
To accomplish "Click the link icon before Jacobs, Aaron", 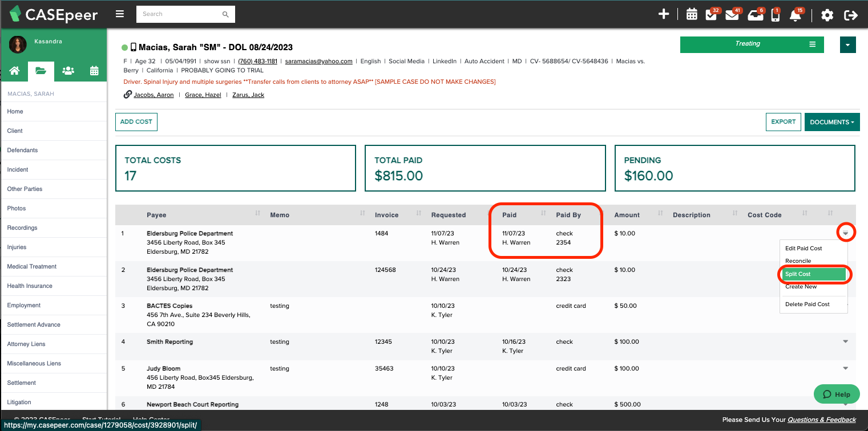I will tap(128, 95).
